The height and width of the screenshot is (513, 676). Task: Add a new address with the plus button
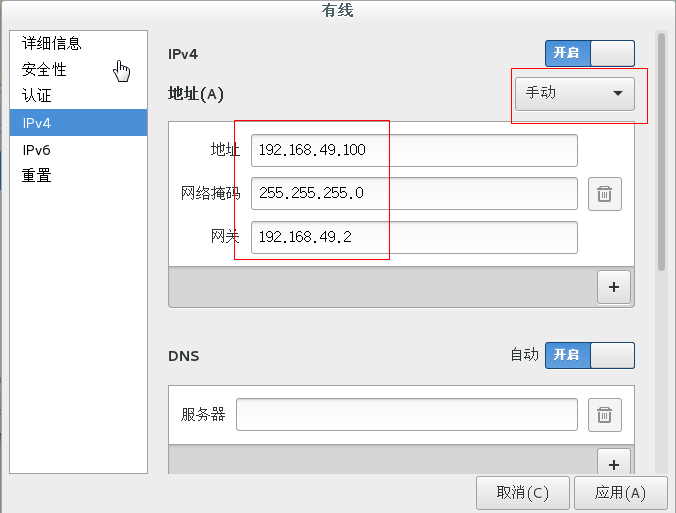[x=614, y=287]
